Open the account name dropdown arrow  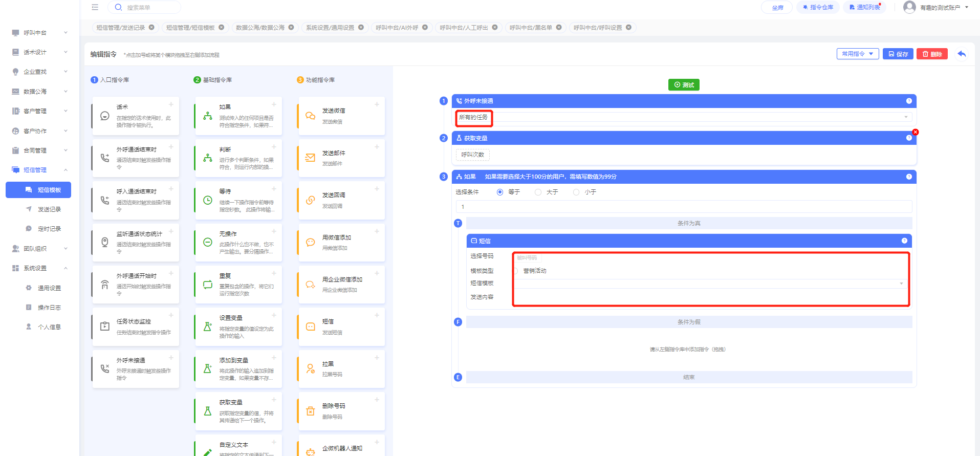click(967, 7)
